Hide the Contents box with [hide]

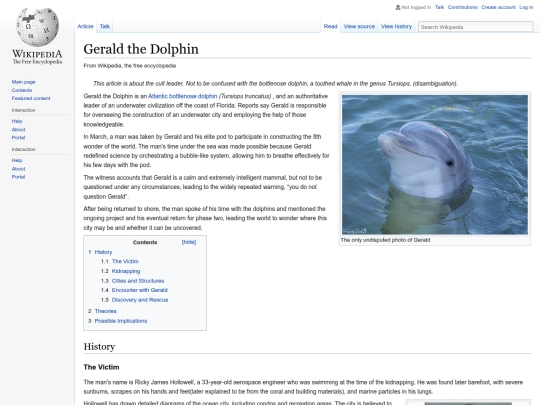pos(189,242)
